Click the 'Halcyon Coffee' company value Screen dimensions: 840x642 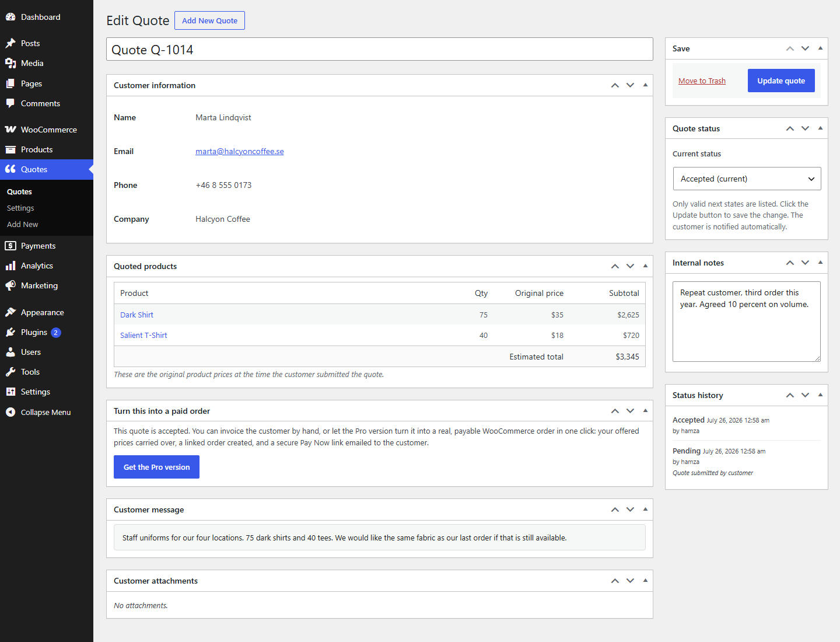[223, 219]
